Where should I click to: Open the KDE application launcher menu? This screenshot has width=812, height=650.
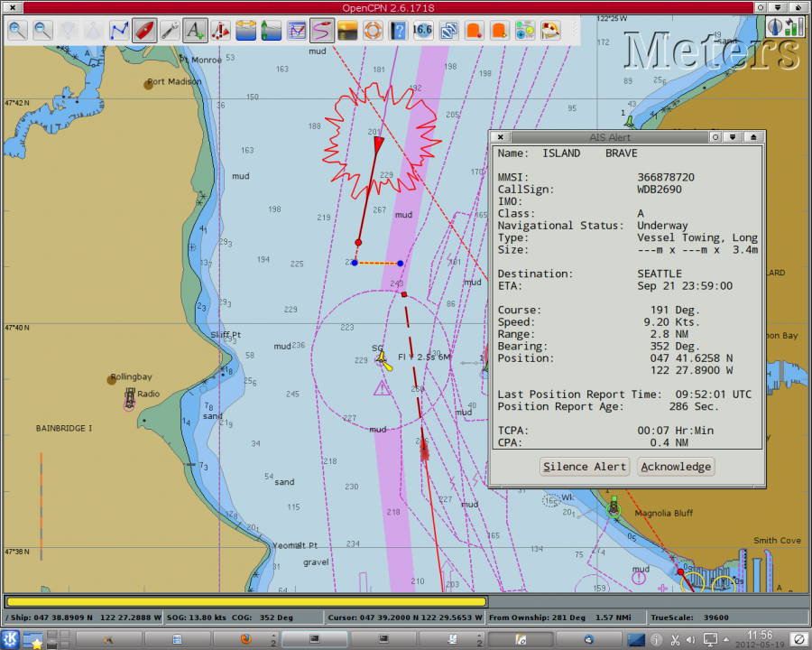click(x=9, y=641)
